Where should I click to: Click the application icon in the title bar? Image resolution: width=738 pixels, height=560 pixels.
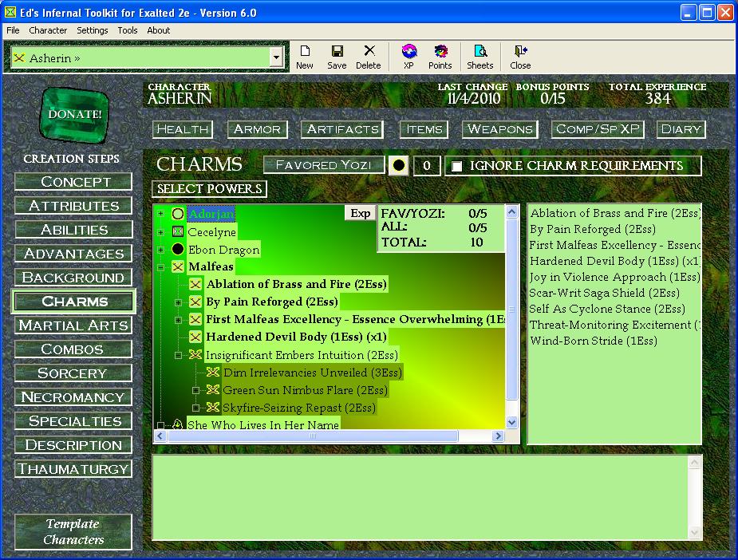[x=10, y=12]
